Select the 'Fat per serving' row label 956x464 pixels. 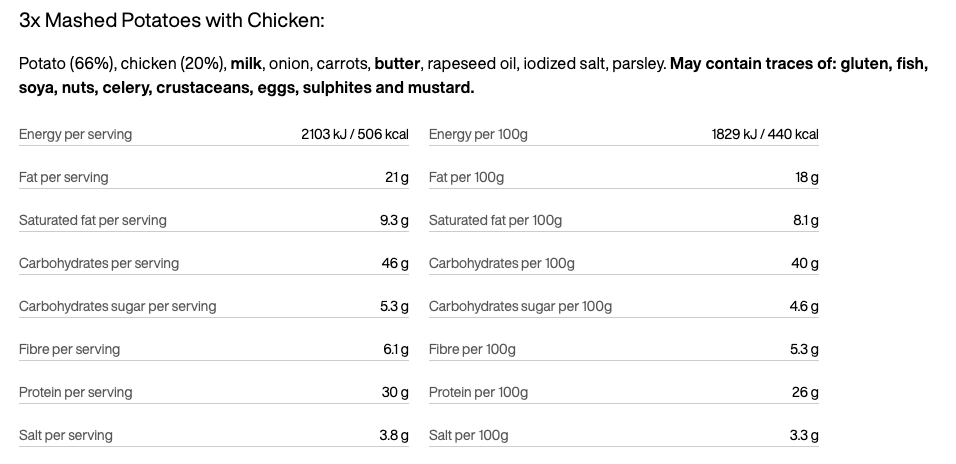[64, 177]
